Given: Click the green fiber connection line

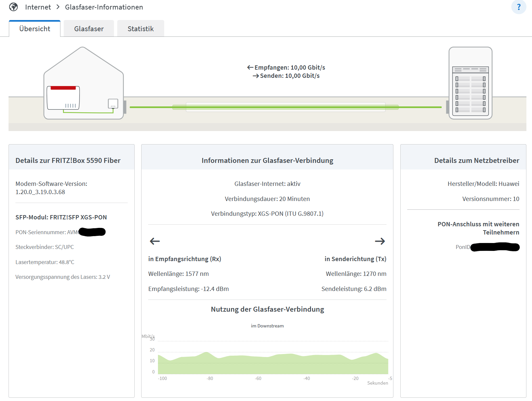Looking at the screenshot, I should click(x=286, y=107).
